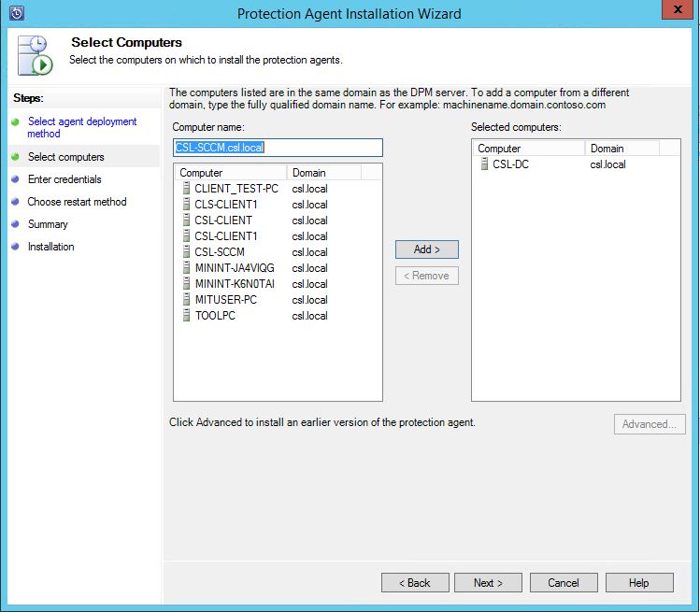Click the DPM icon in the title bar
700x612 pixels.
(x=17, y=13)
